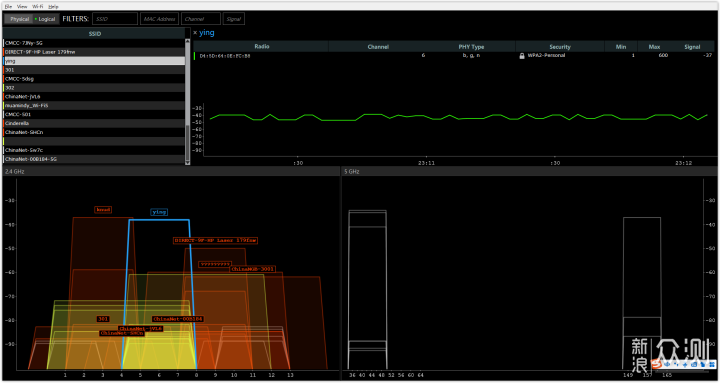Select ChinaNet-Sw7c in the SSID list
The image size is (720, 383).
pos(94,150)
